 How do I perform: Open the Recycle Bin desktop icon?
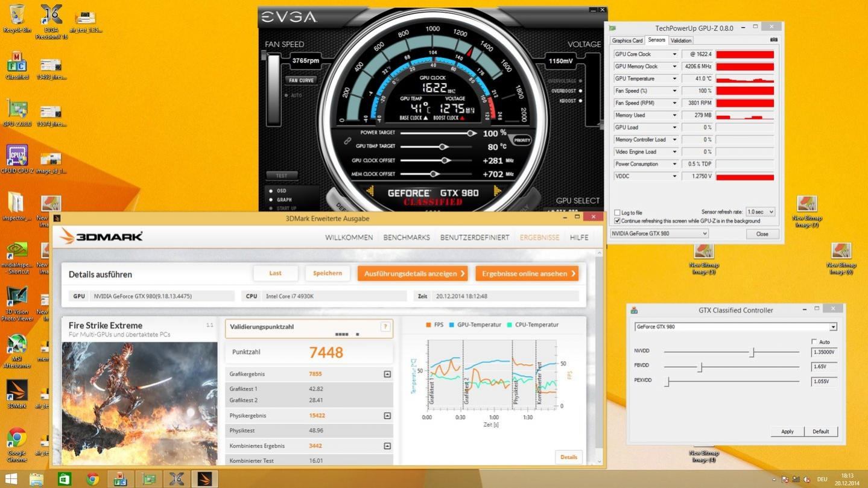point(17,19)
